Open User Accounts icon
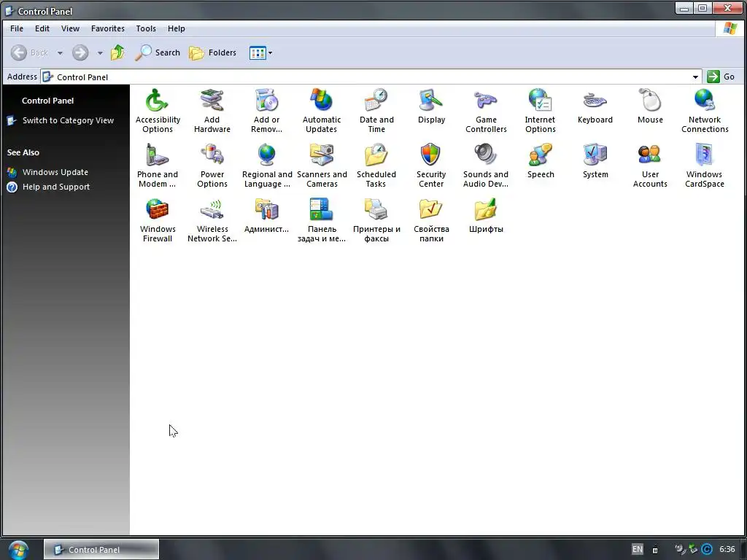Image resolution: width=747 pixels, height=560 pixels. point(650,155)
